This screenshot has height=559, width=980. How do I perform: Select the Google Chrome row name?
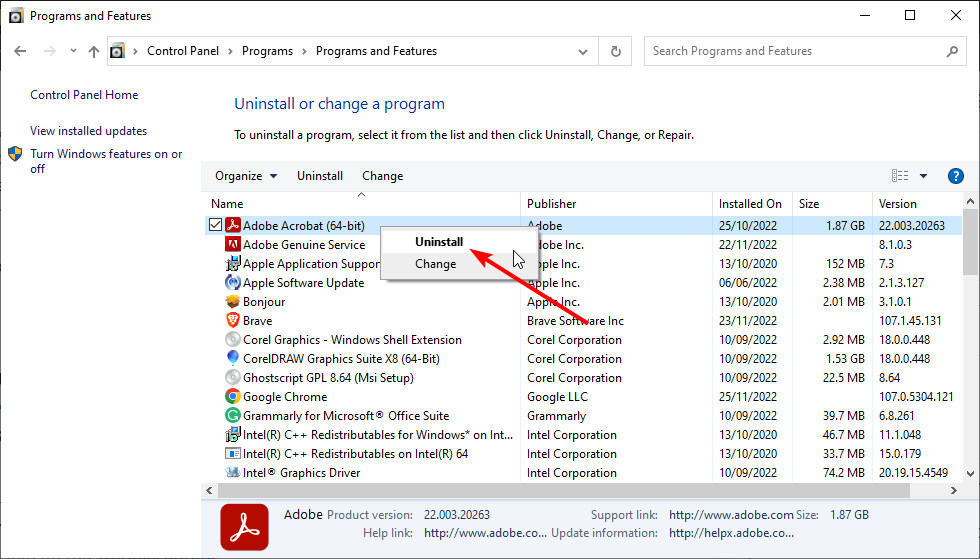coord(285,396)
